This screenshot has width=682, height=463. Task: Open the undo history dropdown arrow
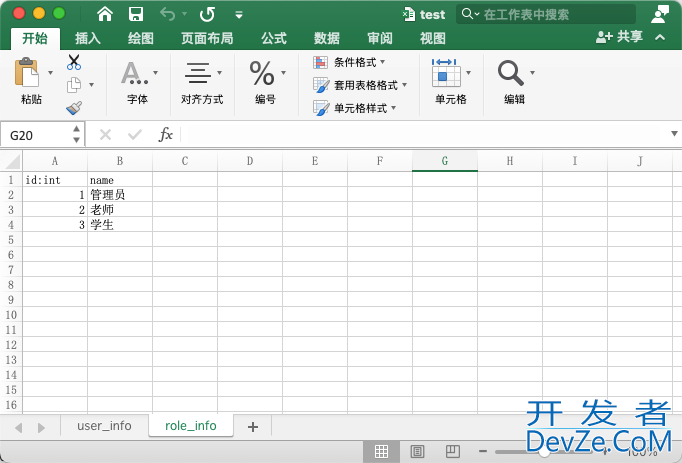(184, 14)
